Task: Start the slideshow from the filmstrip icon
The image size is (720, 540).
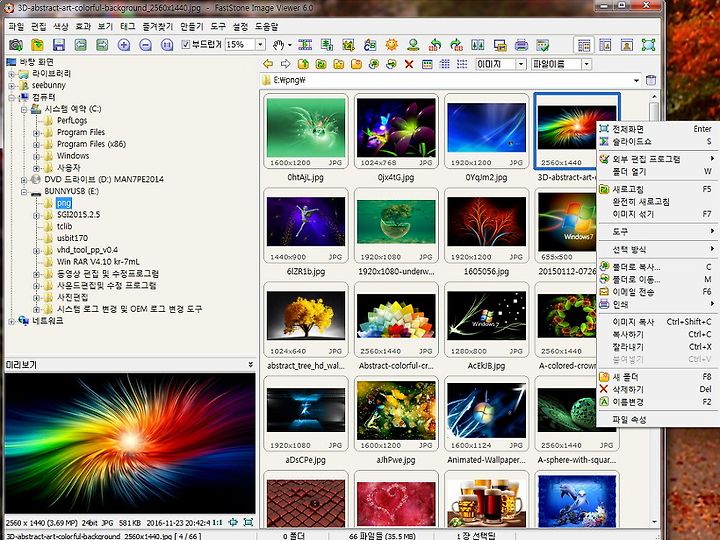Action: click(305, 45)
